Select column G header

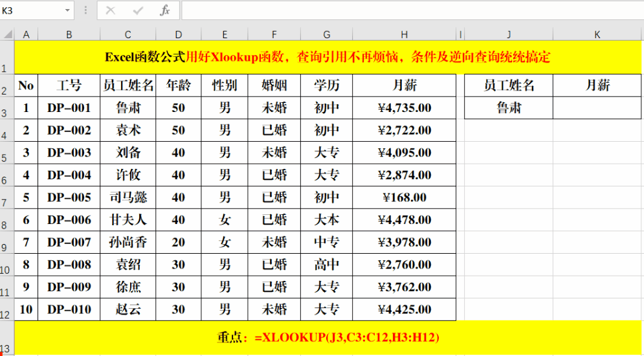pyautogui.click(x=326, y=35)
